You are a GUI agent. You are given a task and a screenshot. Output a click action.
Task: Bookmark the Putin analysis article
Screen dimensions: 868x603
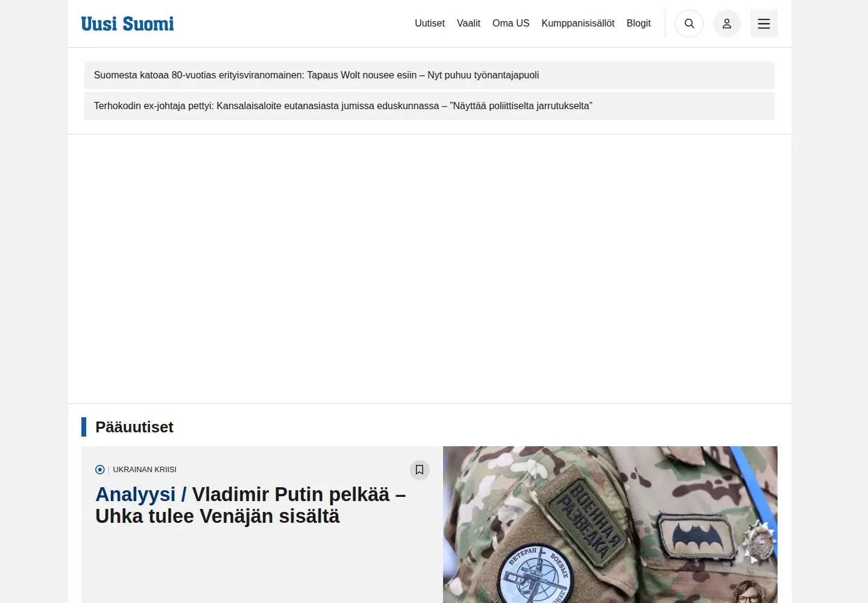420,470
